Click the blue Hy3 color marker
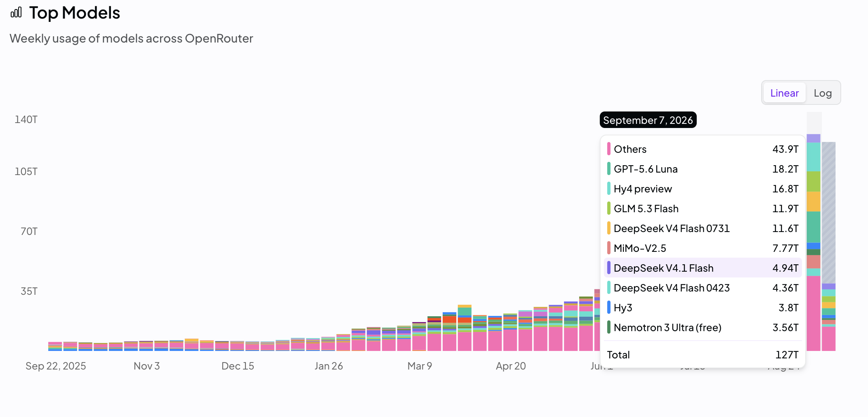The width and height of the screenshot is (868, 417). pyautogui.click(x=609, y=307)
